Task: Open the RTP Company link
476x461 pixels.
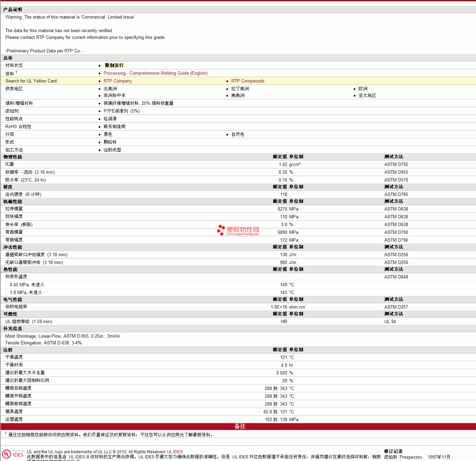Action: 118,81
